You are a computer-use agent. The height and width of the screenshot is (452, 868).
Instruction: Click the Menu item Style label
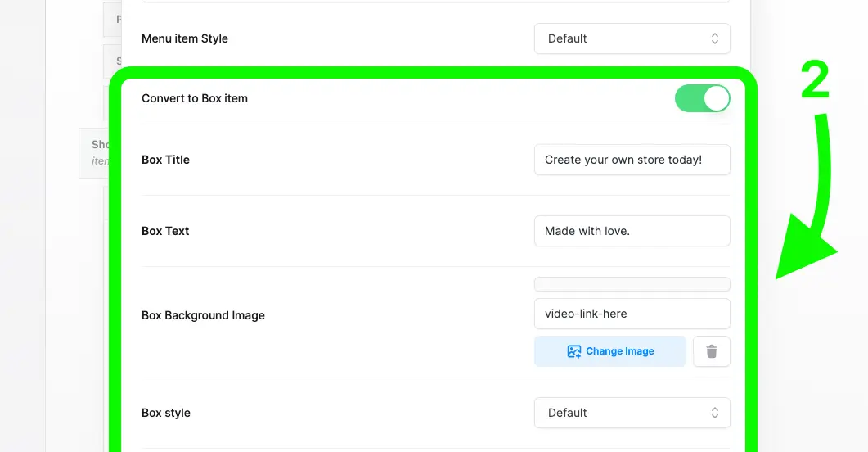185,38
